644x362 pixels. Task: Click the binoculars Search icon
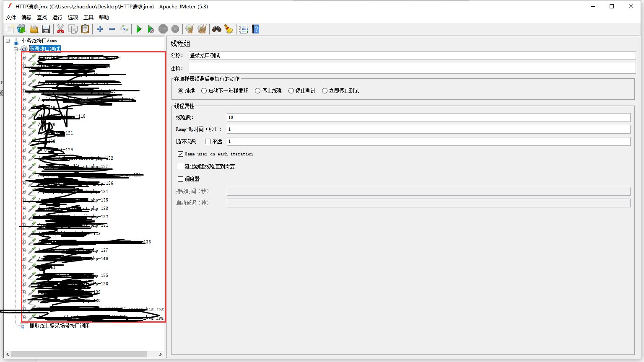coord(216,29)
